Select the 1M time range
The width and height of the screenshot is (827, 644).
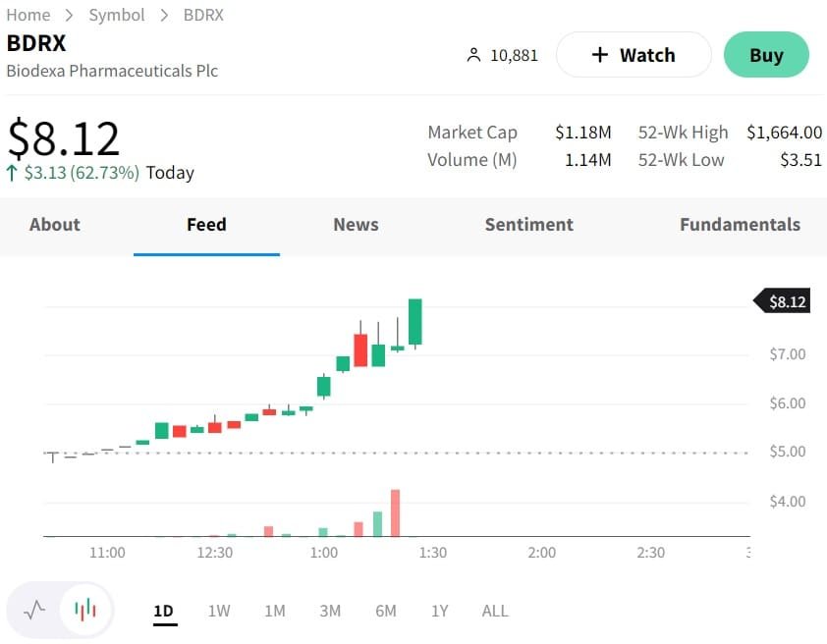tap(275, 611)
